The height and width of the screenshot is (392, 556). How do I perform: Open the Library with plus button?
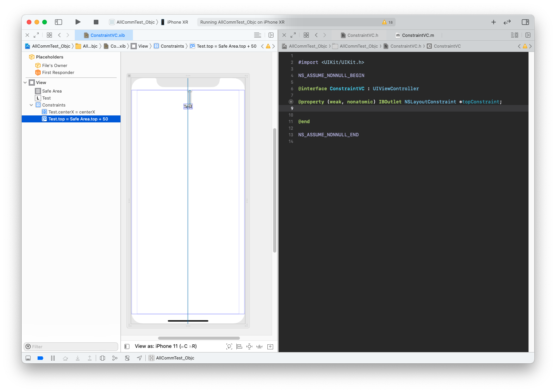click(x=494, y=22)
